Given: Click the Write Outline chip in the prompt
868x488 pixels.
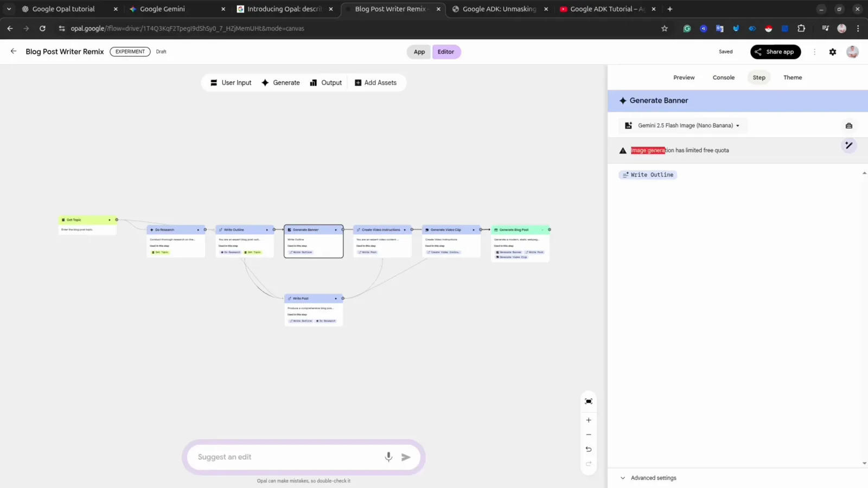Looking at the screenshot, I should point(648,175).
